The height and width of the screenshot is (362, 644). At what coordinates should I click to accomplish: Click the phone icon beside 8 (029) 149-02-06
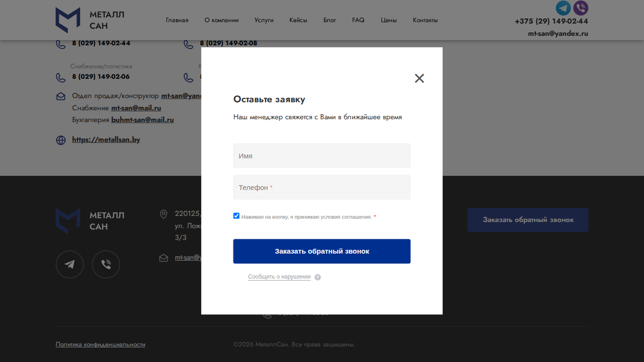[61, 78]
